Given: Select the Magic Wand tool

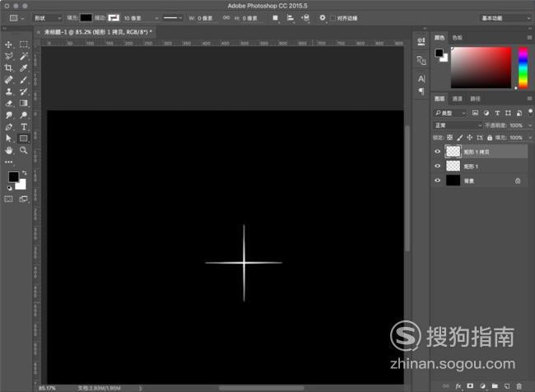Looking at the screenshot, I should [x=24, y=56].
